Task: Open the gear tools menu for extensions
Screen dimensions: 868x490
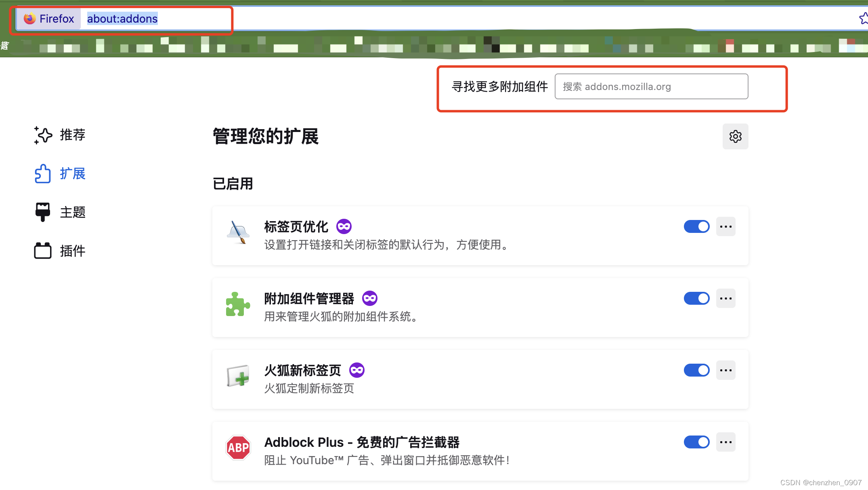Action: 735,136
